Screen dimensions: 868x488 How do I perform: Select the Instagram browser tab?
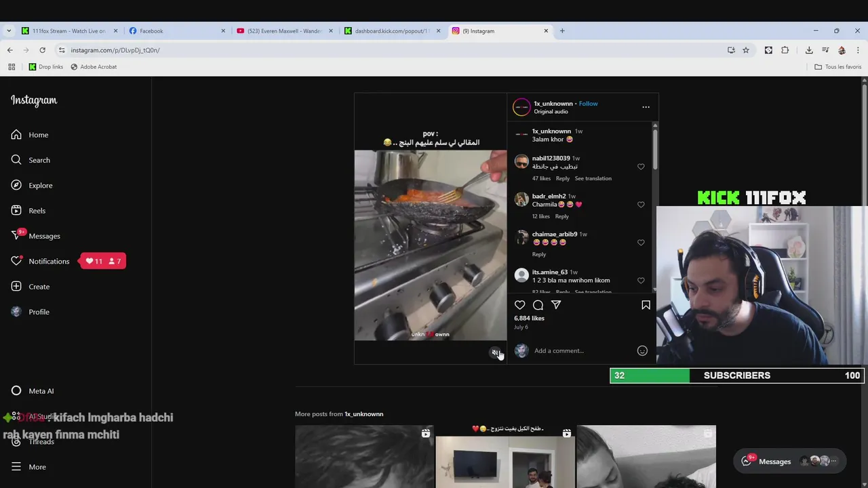pyautogui.click(x=500, y=30)
